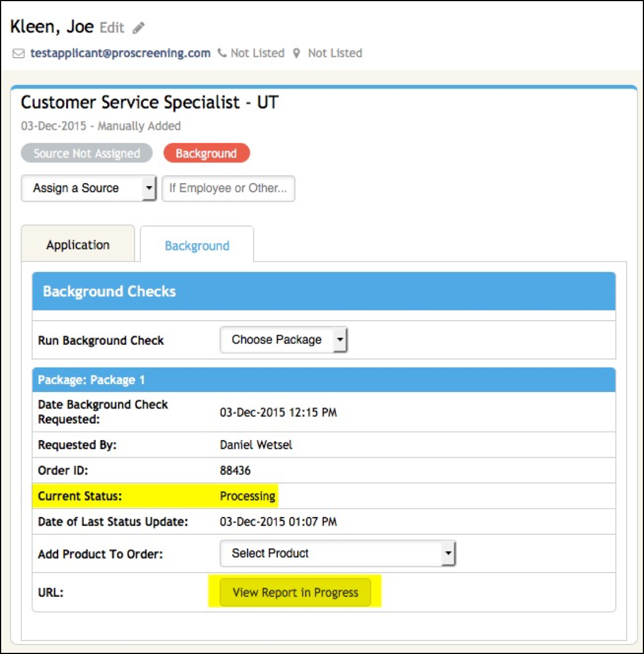Open the Assign a Source dropdown

point(89,188)
